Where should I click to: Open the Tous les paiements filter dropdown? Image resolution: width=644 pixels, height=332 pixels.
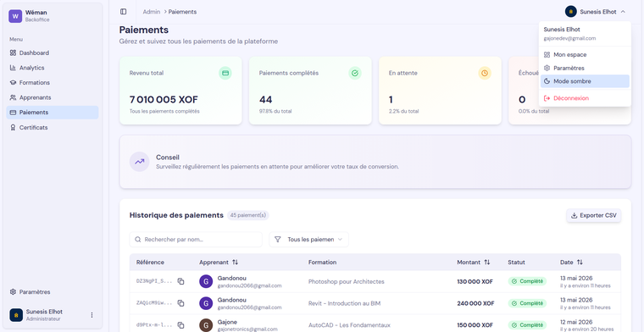[x=308, y=239]
